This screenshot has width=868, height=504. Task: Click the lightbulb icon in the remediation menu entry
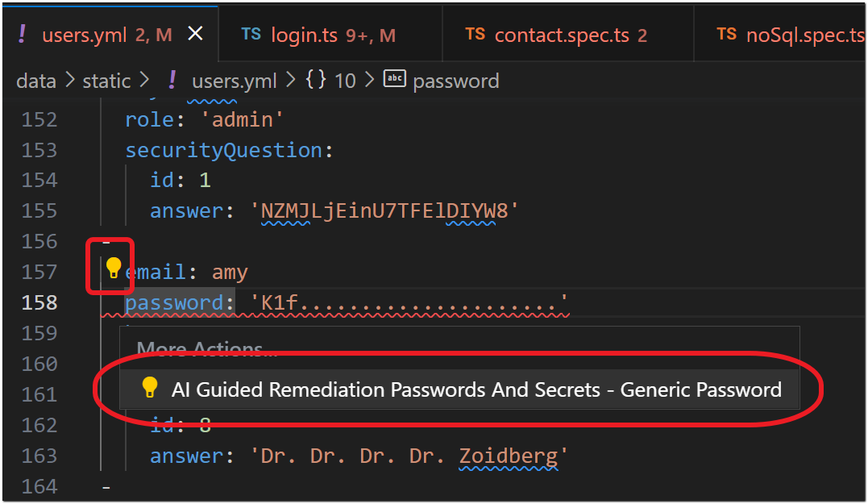[x=150, y=388]
